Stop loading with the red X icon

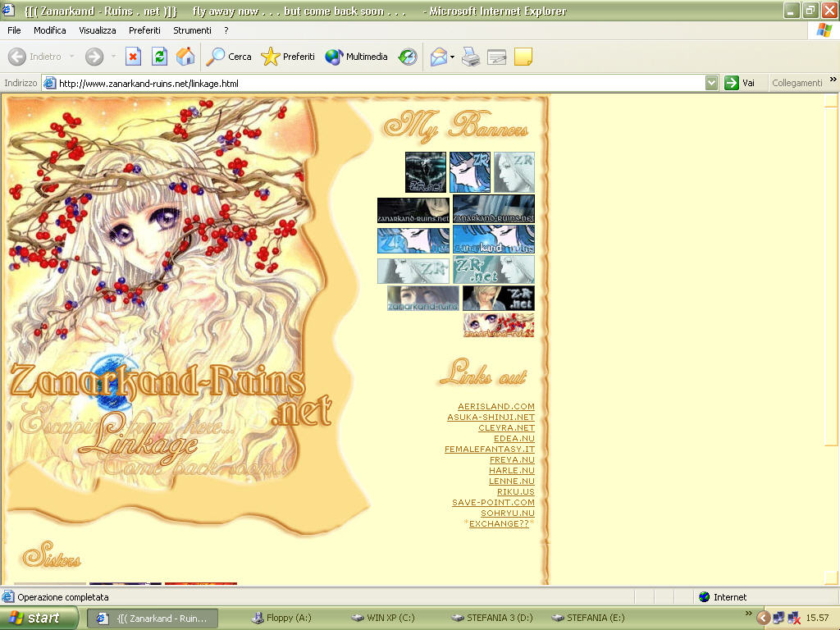click(x=133, y=57)
